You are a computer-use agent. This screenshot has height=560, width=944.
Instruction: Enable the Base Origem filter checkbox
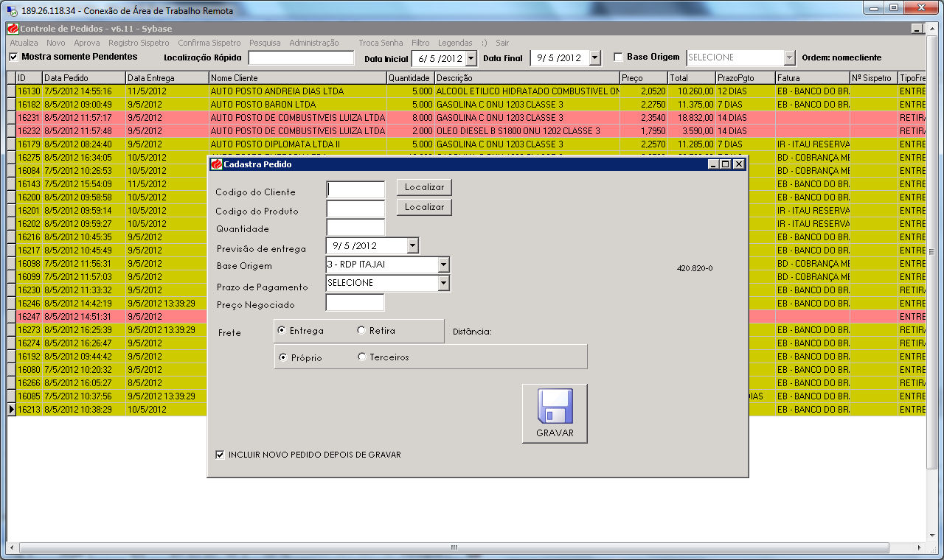coord(618,57)
